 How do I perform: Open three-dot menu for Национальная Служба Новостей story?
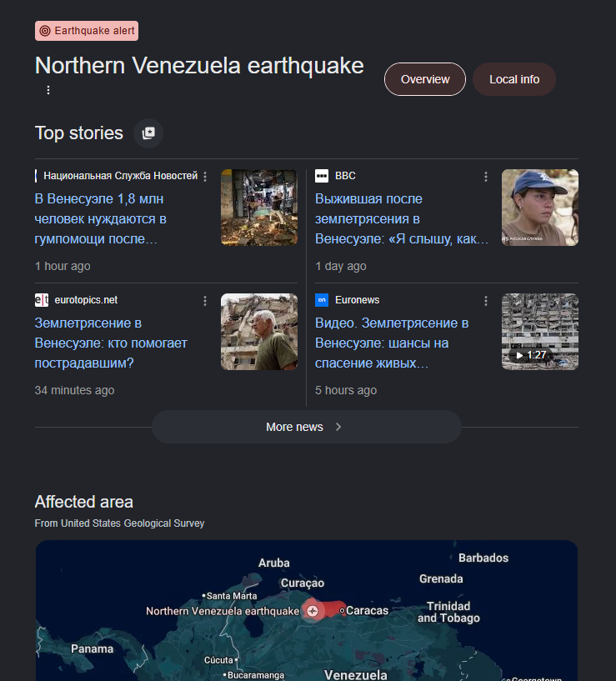point(205,177)
